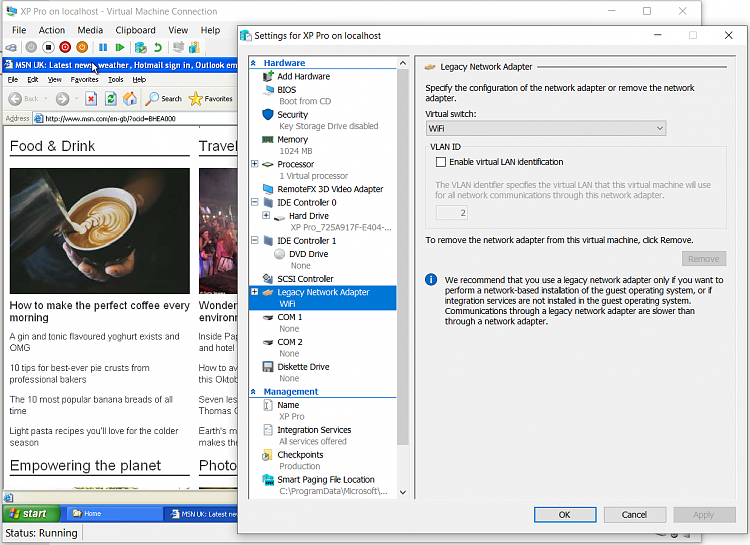
Task: Collapse the Management section
Action: coord(254,392)
